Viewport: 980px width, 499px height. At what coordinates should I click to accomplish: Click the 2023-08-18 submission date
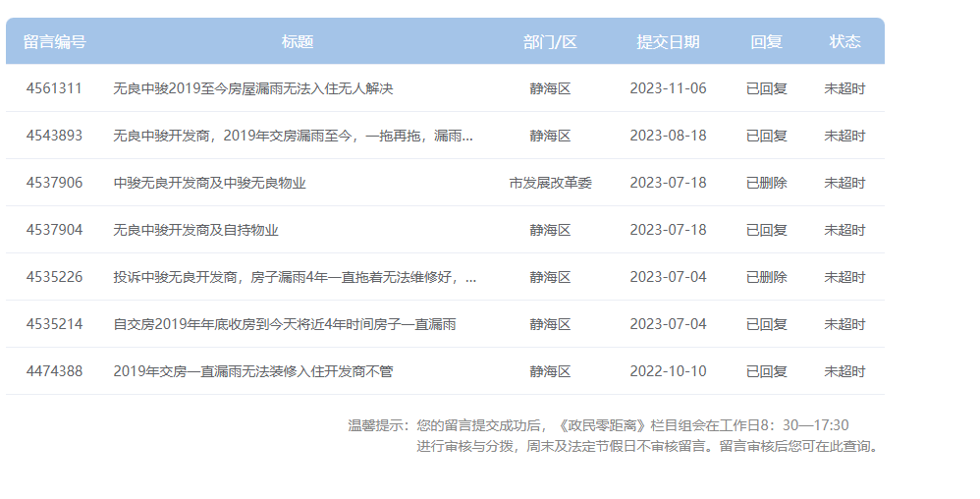(x=668, y=136)
